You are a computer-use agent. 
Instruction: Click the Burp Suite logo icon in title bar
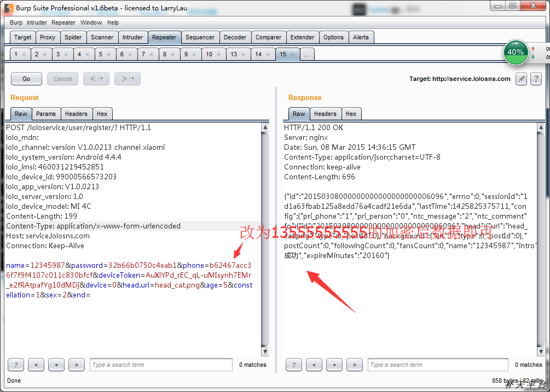[8, 8]
